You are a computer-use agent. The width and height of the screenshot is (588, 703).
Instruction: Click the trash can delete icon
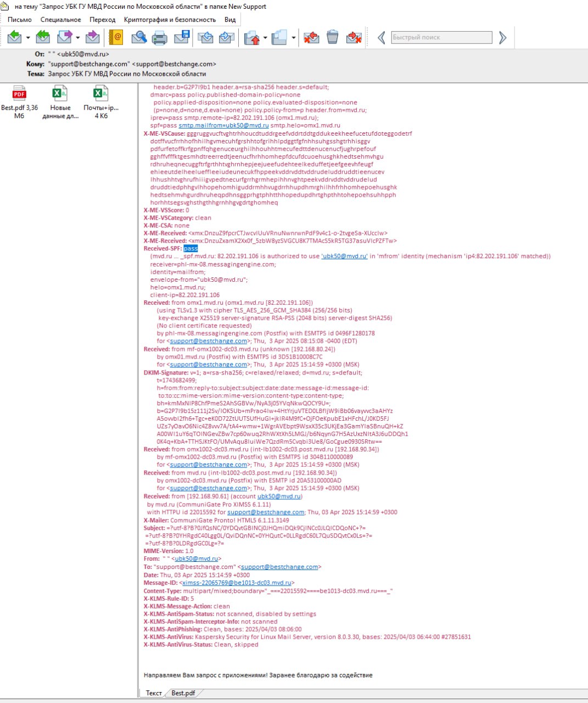click(x=332, y=37)
